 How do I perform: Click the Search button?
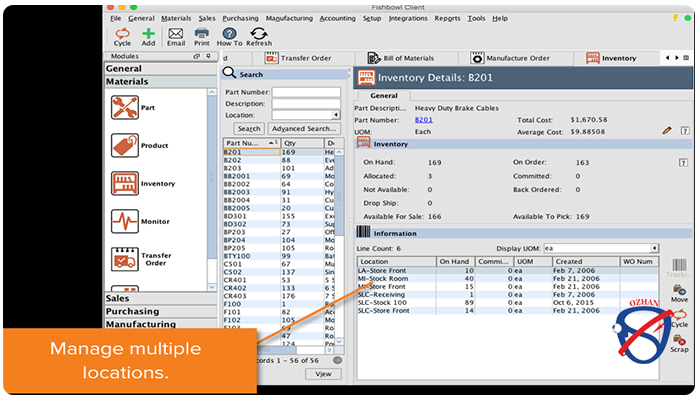[249, 129]
